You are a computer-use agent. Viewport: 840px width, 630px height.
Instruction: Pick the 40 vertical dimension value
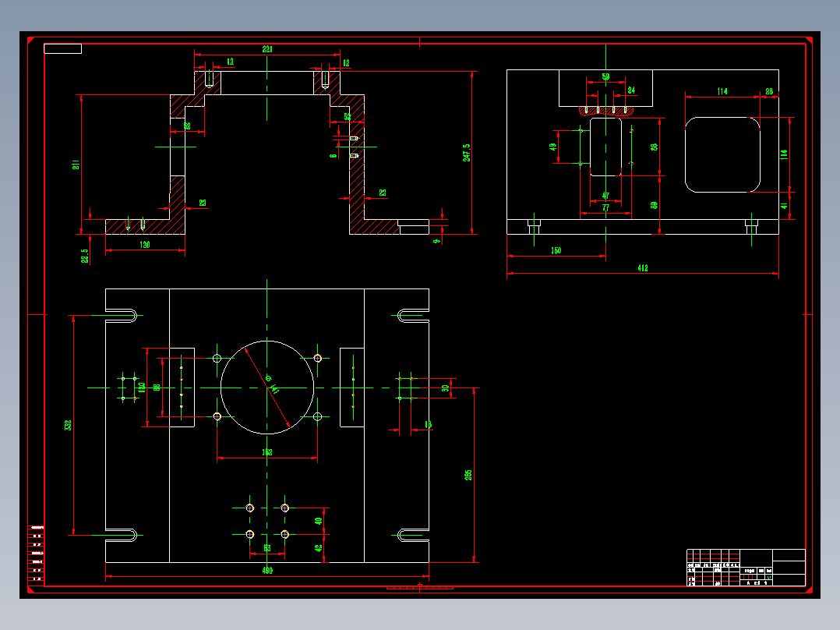tap(319, 521)
